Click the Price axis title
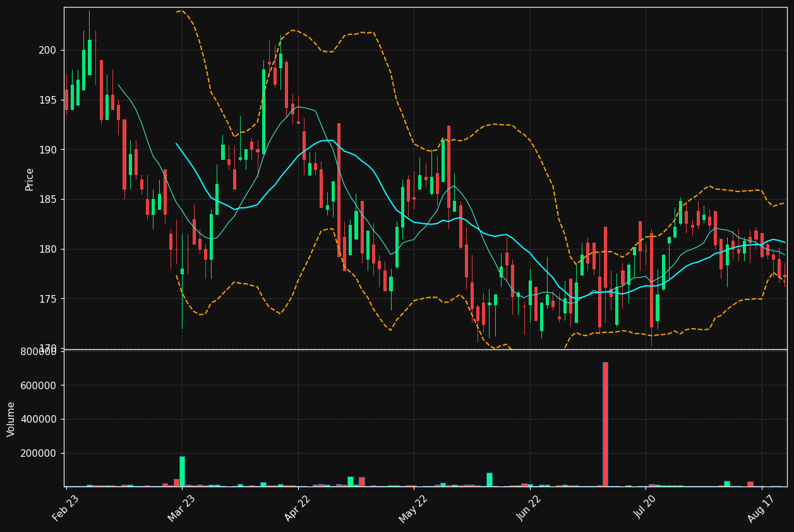794x532 pixels. click(30, 179)
